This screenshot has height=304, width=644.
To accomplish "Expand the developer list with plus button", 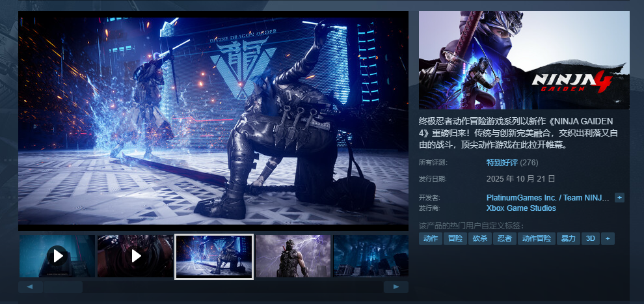I will [619, 197].
